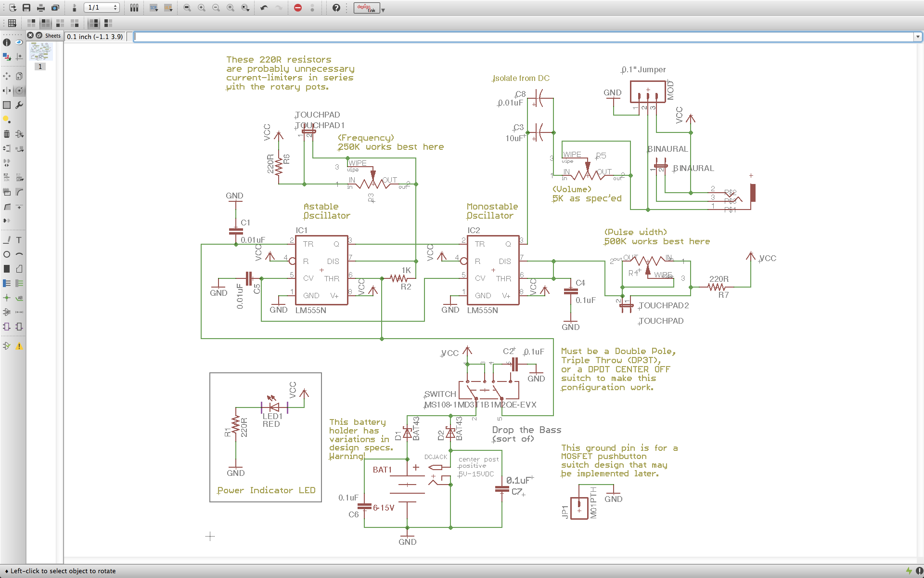924x578 pixels.
Task: Zoom out of the schematic
Action: pyautogui.click(x=216, y=8)
